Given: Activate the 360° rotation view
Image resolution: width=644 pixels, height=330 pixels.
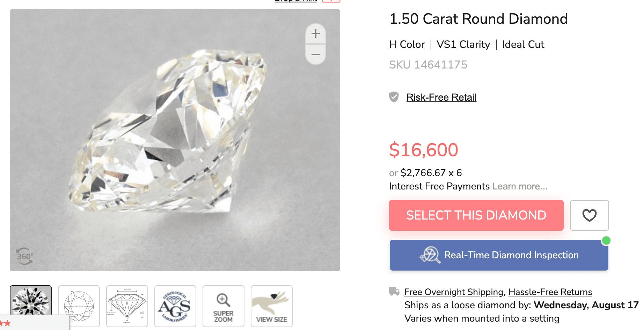Looking at the screenshot, I should (x=24, y=257).
